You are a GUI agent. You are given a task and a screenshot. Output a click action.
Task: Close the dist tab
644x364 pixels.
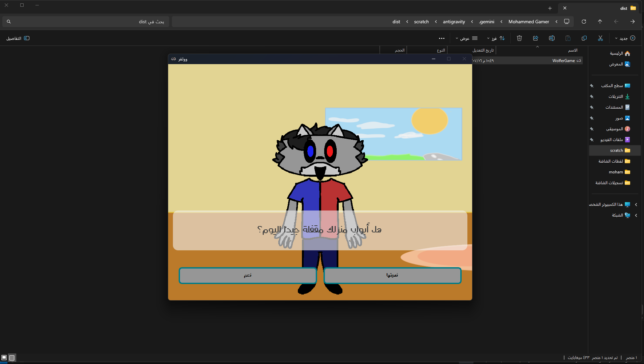565,8
